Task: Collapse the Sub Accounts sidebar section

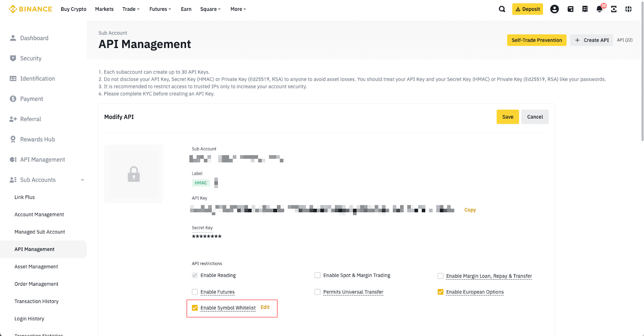Action: coord(83,180)
